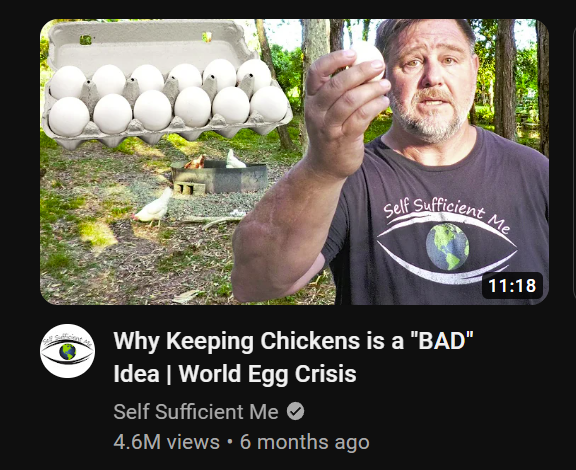Click the concrete block beside the fire pit

(189, 188)
